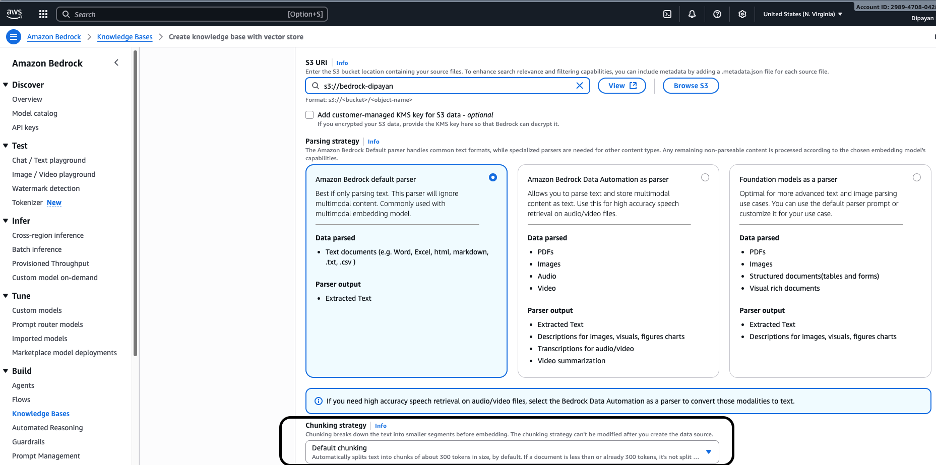Open the settings gear icon

tap(742, 14)
